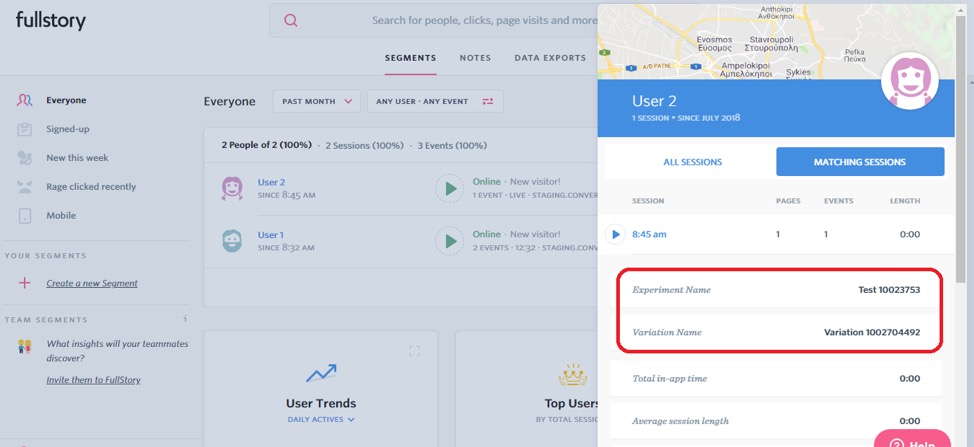Select the Rage clicked recently segment
Viewport: 974px width, 447px height.
pyautogui.click(x=90, y=187)
